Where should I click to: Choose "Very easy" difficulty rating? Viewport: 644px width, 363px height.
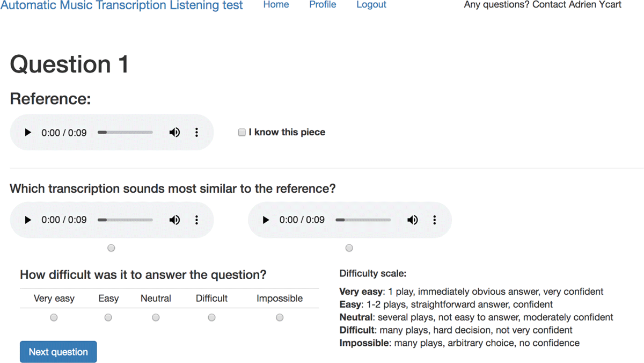click(54, 318)
